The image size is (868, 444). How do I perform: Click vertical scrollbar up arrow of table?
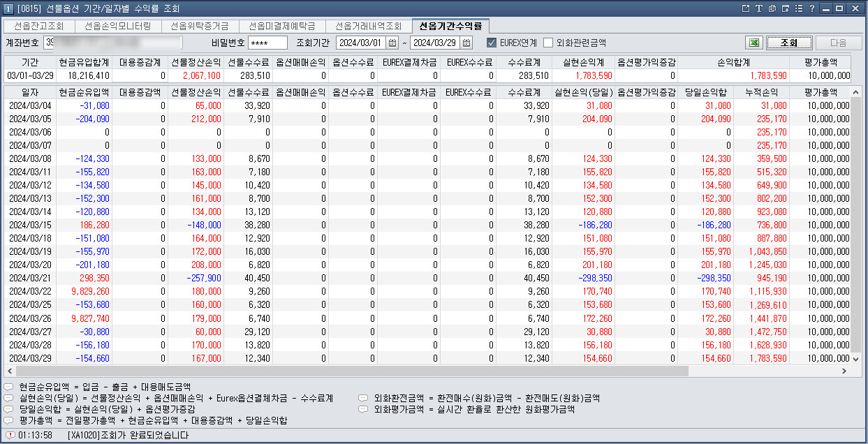pyautogui.click(x=857, y=91)
